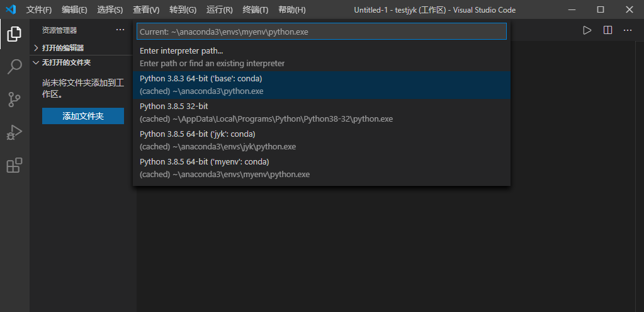Open editor More Actions ellipsis
The width and height of the screenshot is (644, 312).
(628, 30)
